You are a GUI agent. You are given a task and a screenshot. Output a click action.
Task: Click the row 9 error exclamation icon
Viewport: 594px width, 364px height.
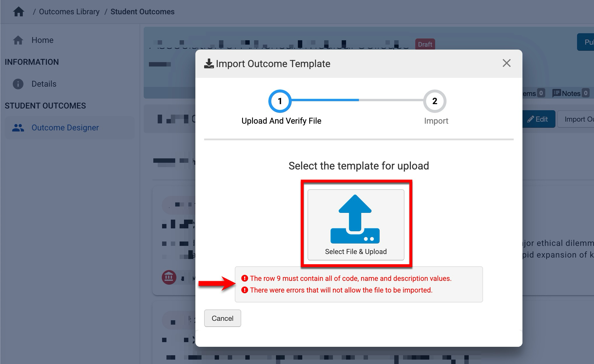[245, 279]
